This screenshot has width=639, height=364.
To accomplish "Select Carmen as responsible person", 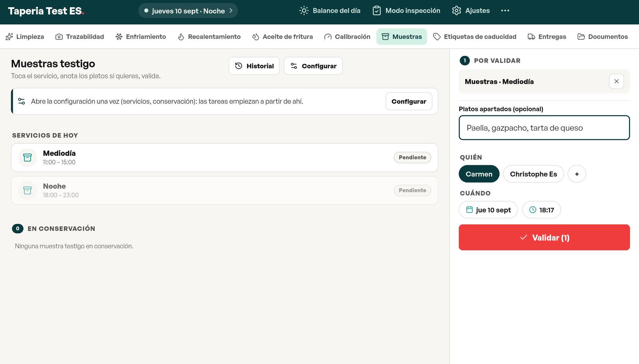I will coord(479,174).
